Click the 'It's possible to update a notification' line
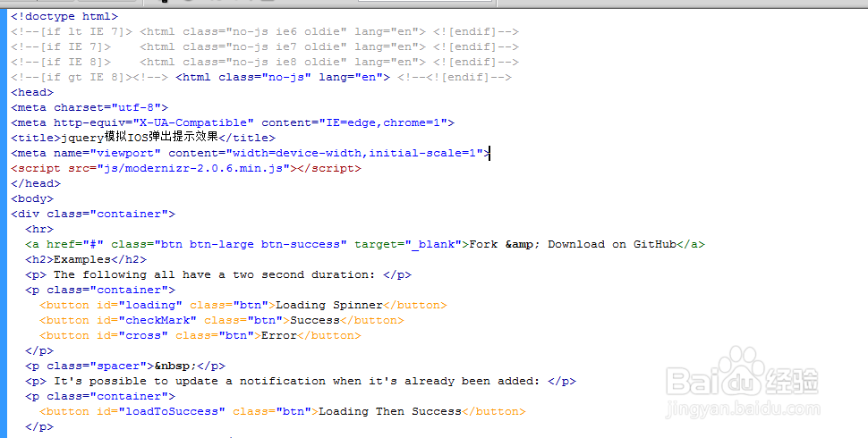This screenshot has height=438, width=868. pos(301,381)
